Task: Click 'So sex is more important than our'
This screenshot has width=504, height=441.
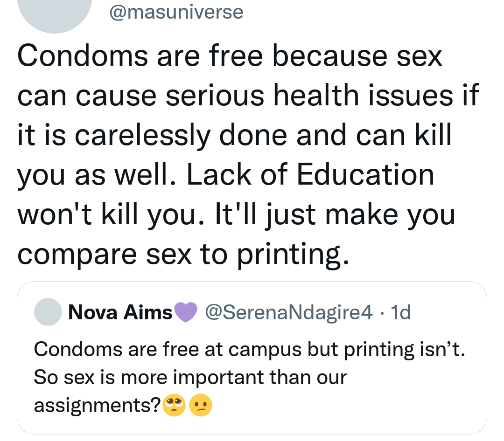Action: click(190, 377)
